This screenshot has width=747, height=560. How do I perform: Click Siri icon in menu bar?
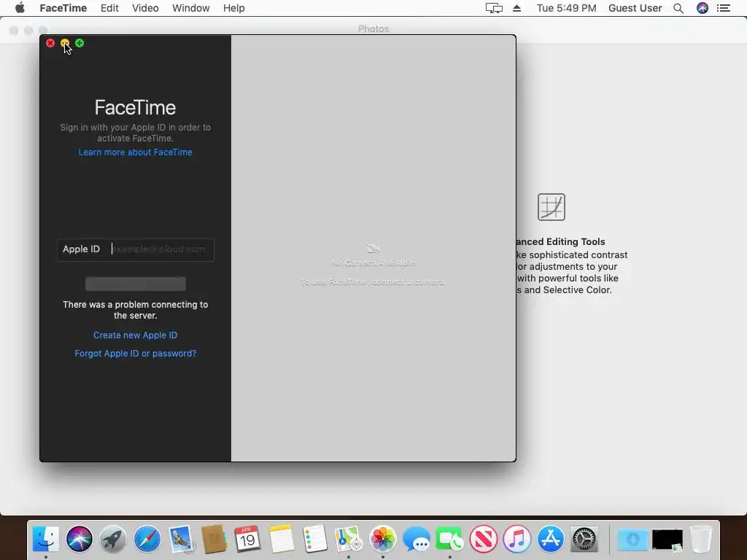703,8
